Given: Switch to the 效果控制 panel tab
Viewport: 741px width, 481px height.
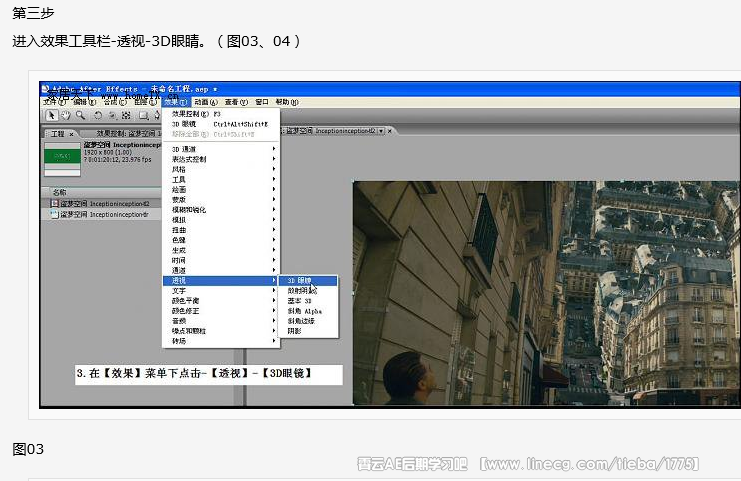Looking at the screenshot, I should click(129, 134).
